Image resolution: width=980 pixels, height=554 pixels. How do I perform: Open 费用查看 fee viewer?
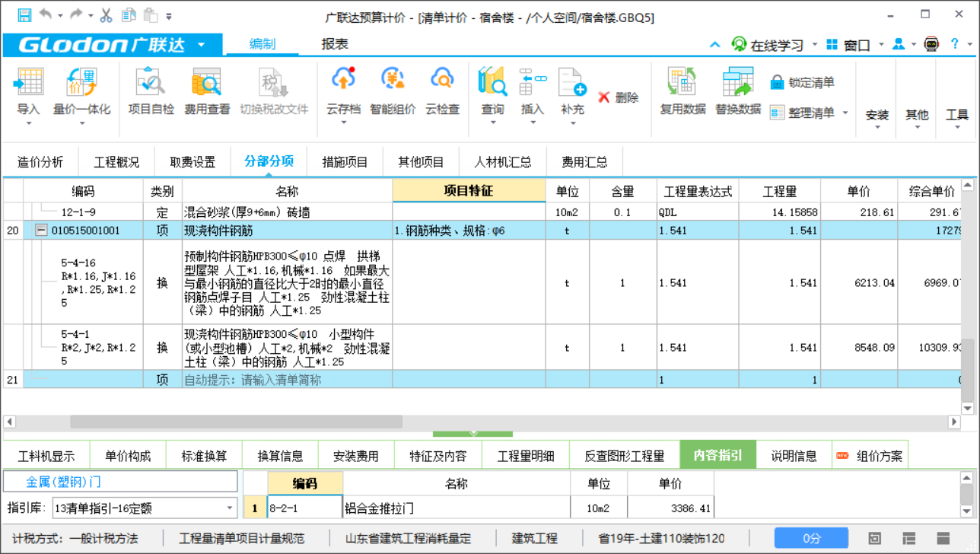207,91
